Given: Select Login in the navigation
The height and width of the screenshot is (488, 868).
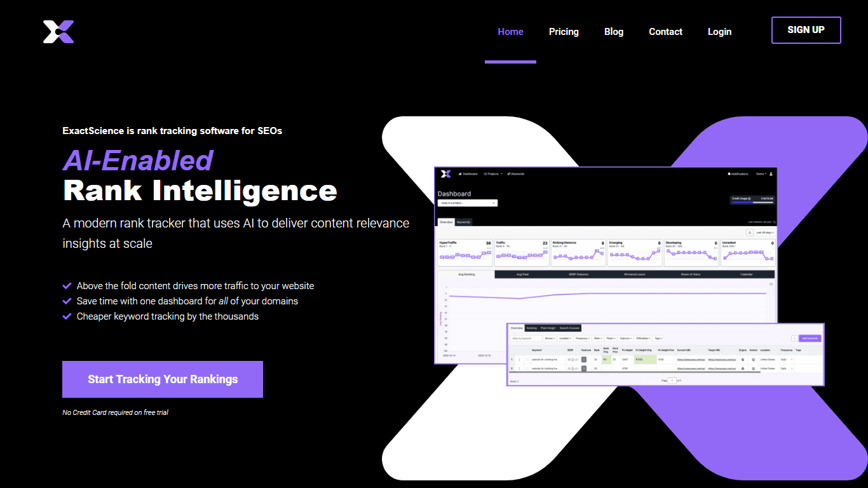Looking at the screenshot, I should click(x=719, y=32).
